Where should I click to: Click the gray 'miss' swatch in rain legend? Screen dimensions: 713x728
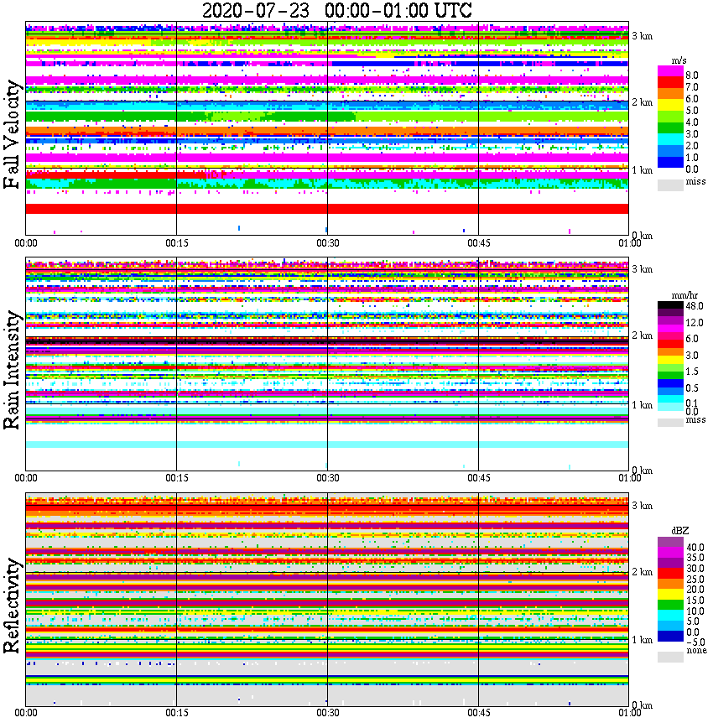(x=670, y=422)
